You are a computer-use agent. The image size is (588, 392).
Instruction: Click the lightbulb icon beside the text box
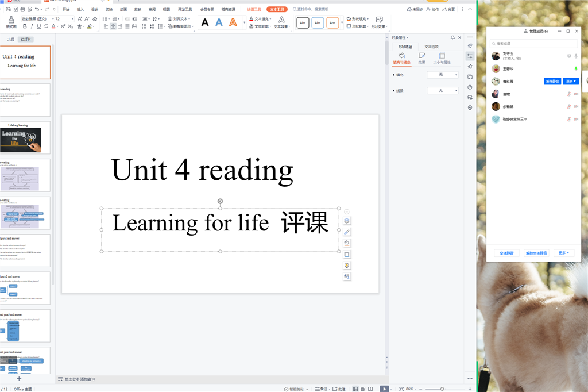tap(347, 266)
